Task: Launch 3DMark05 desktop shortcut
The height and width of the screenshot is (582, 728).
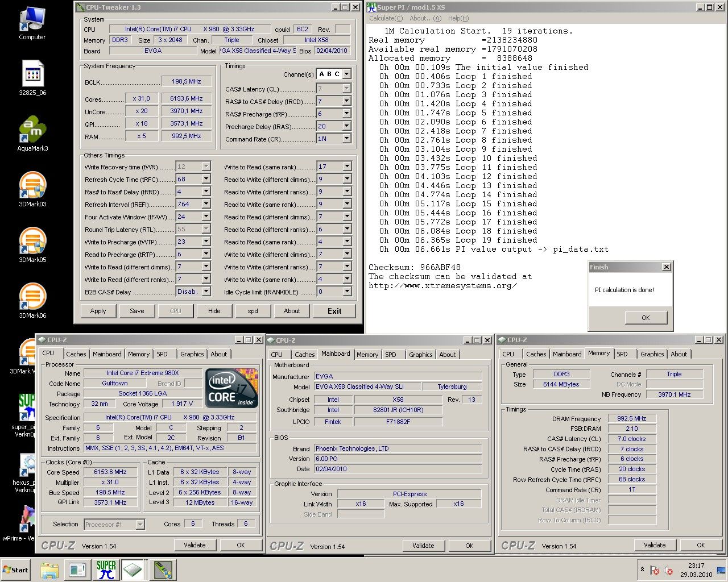Action: (x=32, y=245)
